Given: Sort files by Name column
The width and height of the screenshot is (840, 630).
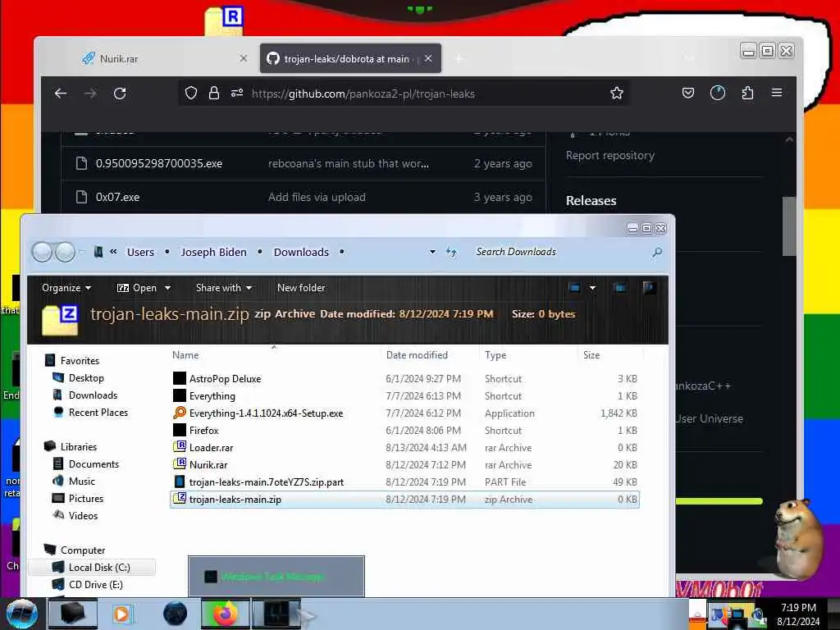Looking at the screenshot, I should 185,354.
